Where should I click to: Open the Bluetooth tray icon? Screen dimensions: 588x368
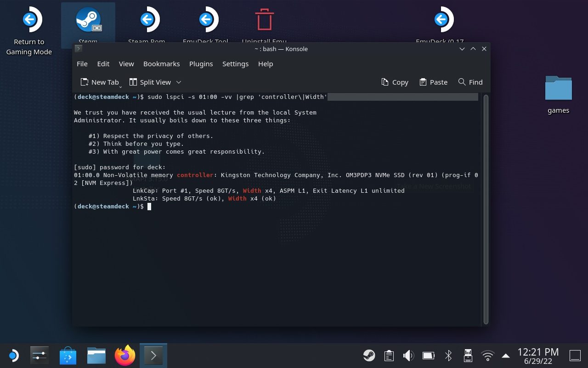coord(448,356)
